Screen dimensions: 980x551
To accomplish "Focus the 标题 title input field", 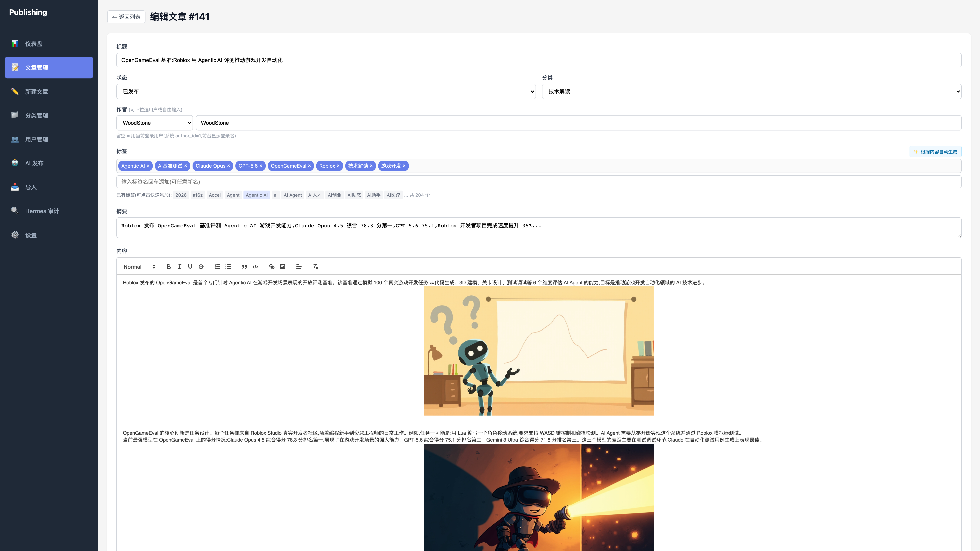I will [539, 60].
